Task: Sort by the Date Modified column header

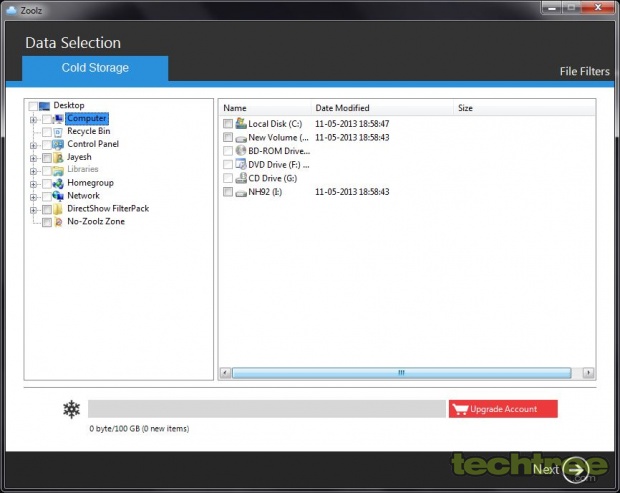Action: pyautogui.click(x=382, y=108)
